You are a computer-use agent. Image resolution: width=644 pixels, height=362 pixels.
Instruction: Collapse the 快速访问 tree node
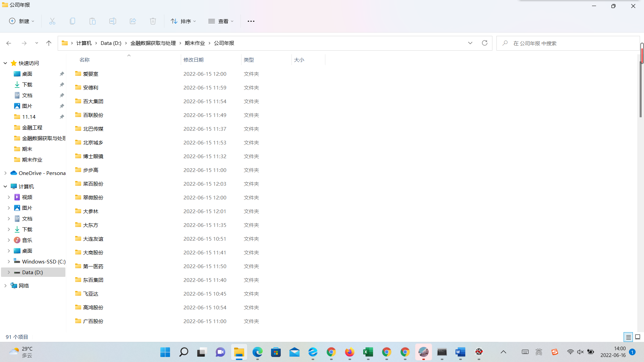[x=5, y=63]
